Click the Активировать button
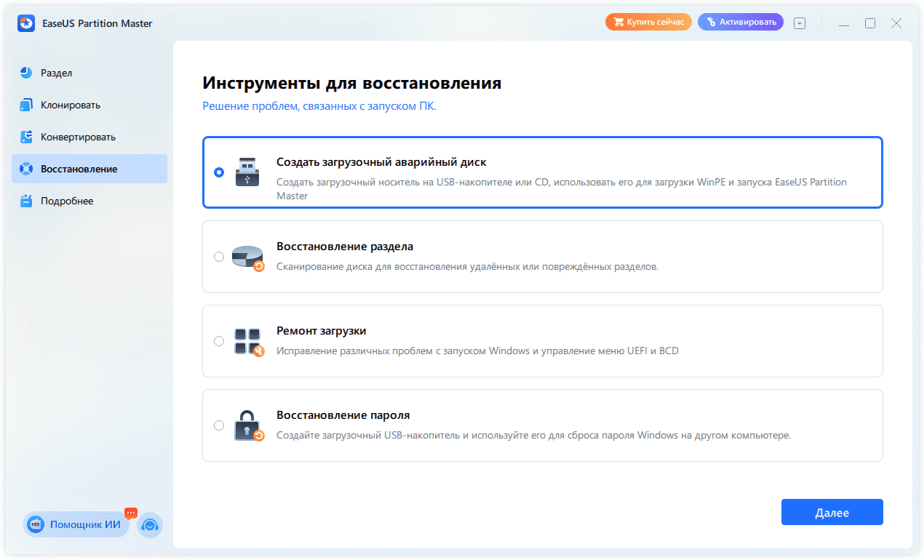Image resolution: width=924 pixels, height=560 pixels. point(741,23)
